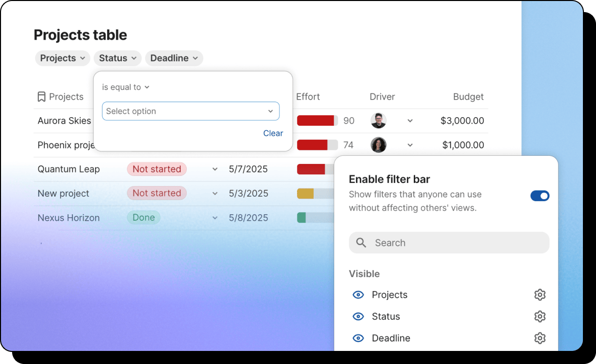Turn off the Enable filter bar switch
The image size is (596, 364).
540,196
